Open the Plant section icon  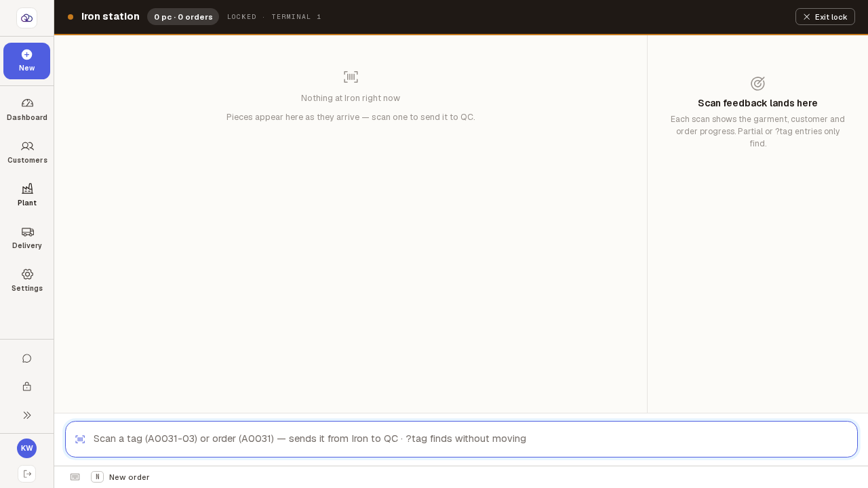pyautogui.click(x=27, y=188)
